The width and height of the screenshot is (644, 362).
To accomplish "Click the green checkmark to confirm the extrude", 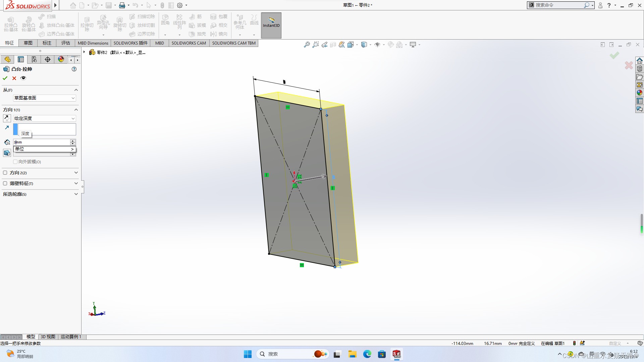I will tap(5, 78).
